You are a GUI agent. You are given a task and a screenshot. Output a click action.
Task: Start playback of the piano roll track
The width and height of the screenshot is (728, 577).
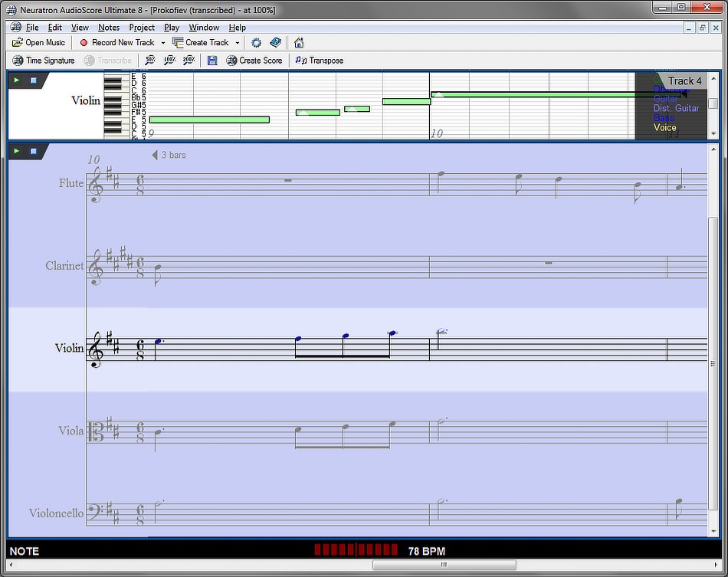pyautogui.click(x=17, y=80)
